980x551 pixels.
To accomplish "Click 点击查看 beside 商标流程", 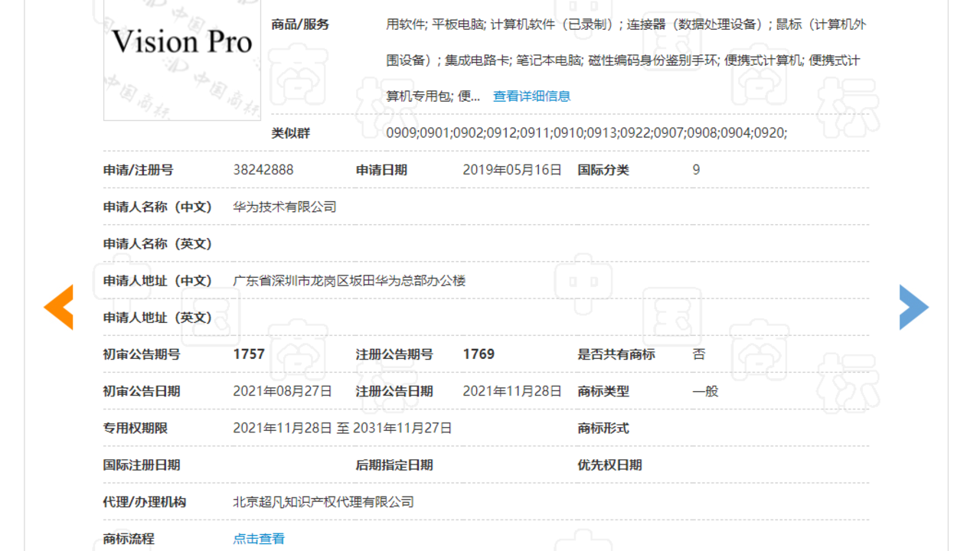I will tap(259, 539).
